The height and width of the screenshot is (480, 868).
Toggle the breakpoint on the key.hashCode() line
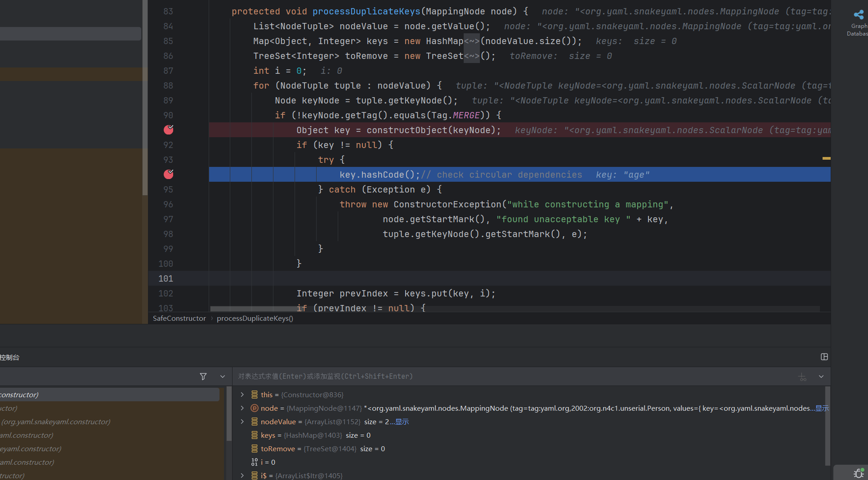pyautogui.click(x=169, y=175)
